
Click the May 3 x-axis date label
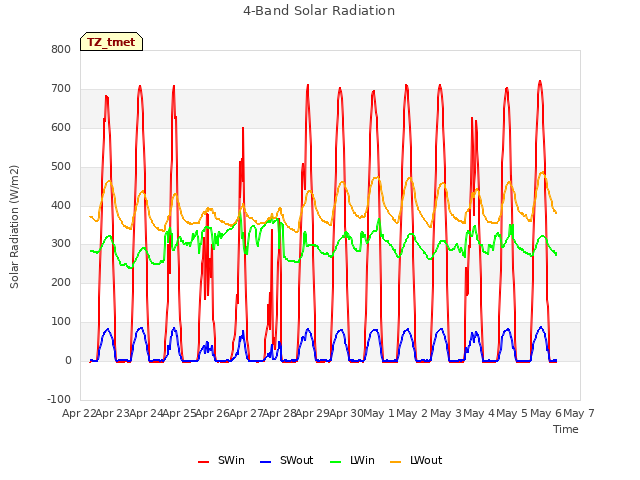(x=446, y=413)
